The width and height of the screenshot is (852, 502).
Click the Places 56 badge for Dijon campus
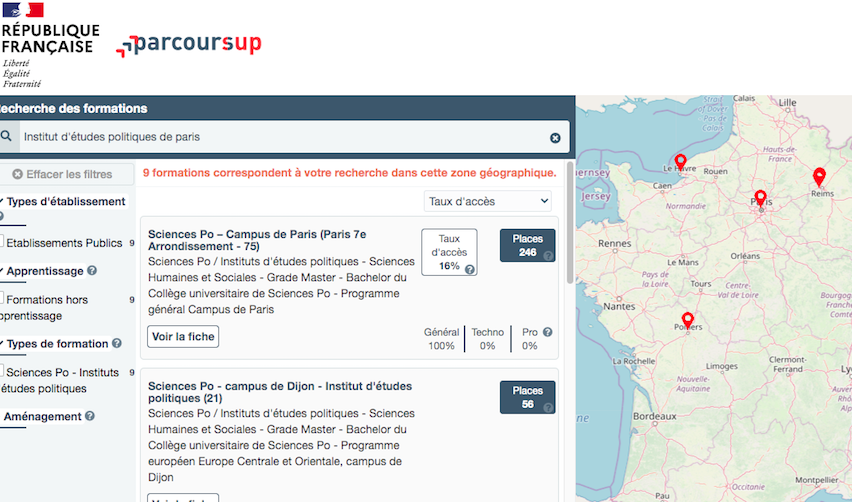coord(528,398)
